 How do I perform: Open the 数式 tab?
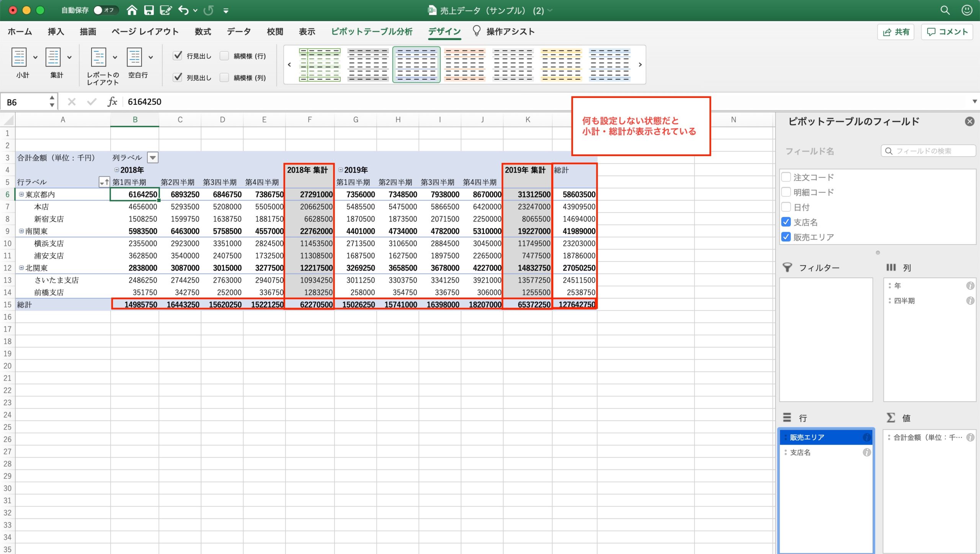[203, 32]
